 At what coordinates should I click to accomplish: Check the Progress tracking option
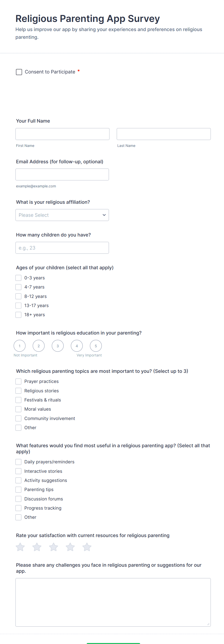19,508
